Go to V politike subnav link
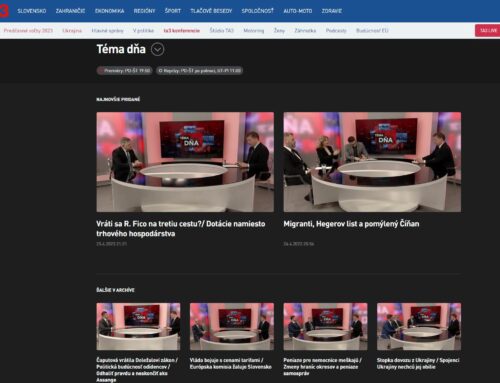This screenshot has width=500, height=383. point(143,31)
